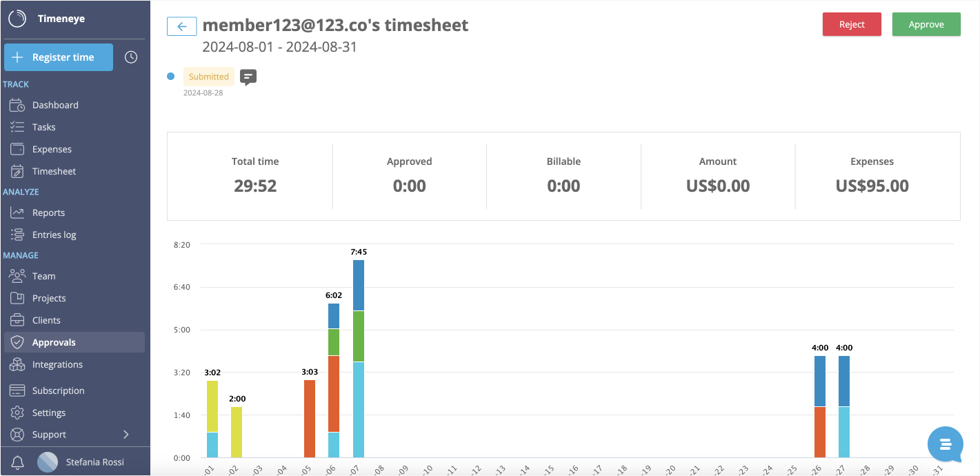This screenshot has height=476, width=980.
Task: Open the comment icon beside Submitted status
Action: click(248, 77)
